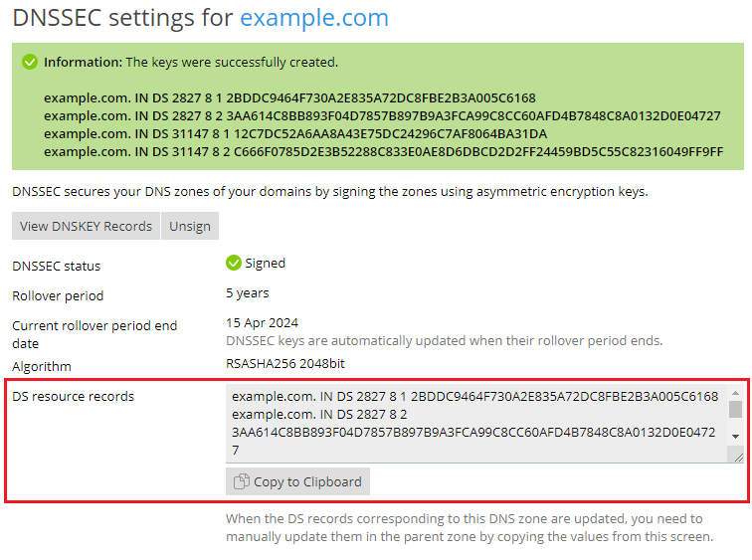Click the 5 years rollover period value
Screen dimensions: 752x560
248,293
